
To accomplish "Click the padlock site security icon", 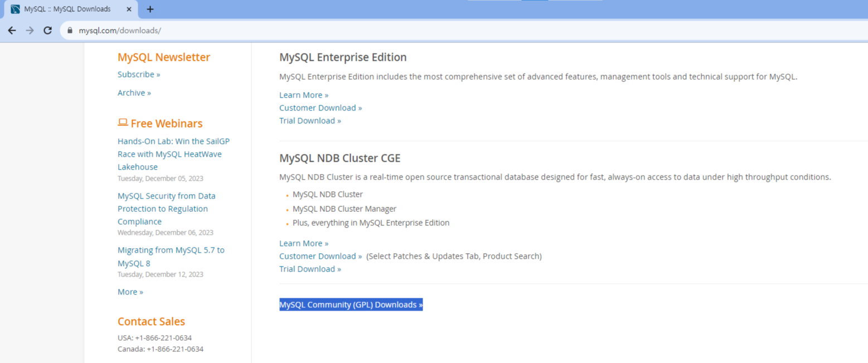I will (x=70, y=31).
